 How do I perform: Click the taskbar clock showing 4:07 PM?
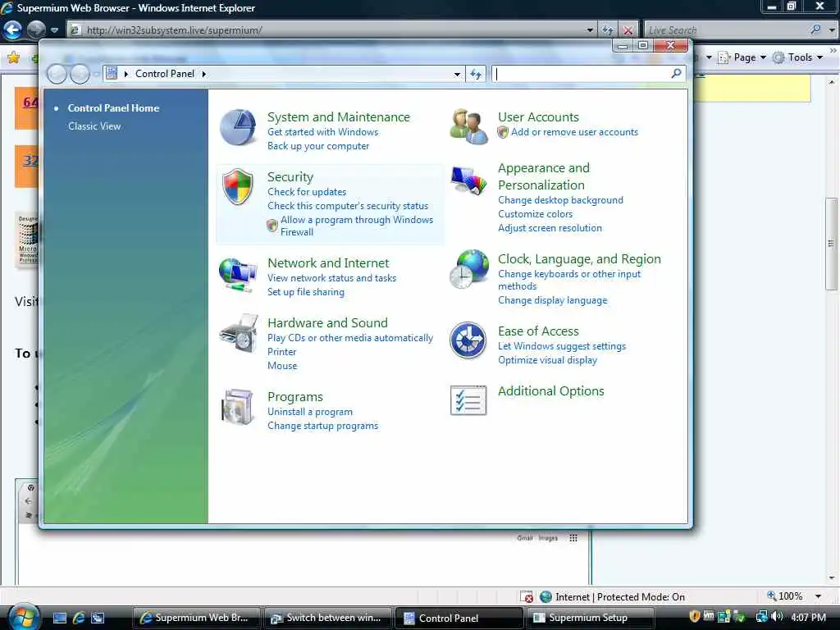[x=808, y=617]
